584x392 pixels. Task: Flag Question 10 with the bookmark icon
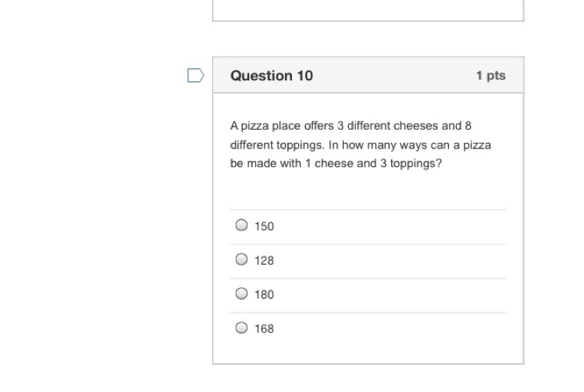(196, 76)
